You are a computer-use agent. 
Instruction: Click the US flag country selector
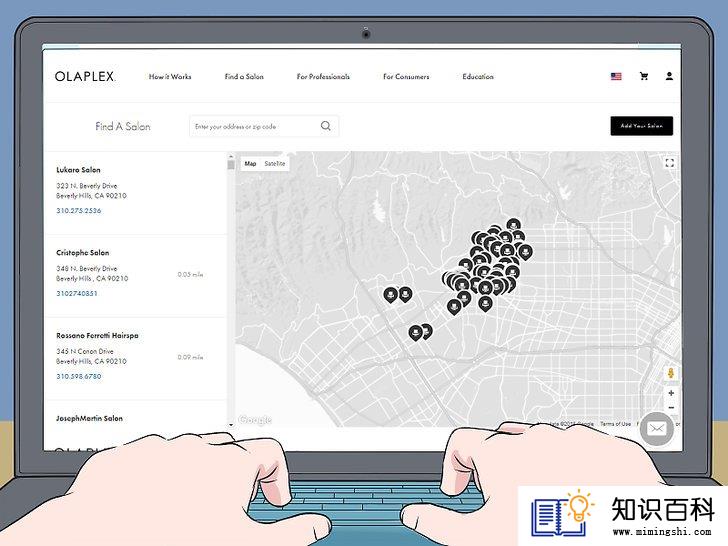[x=616, y=77]
